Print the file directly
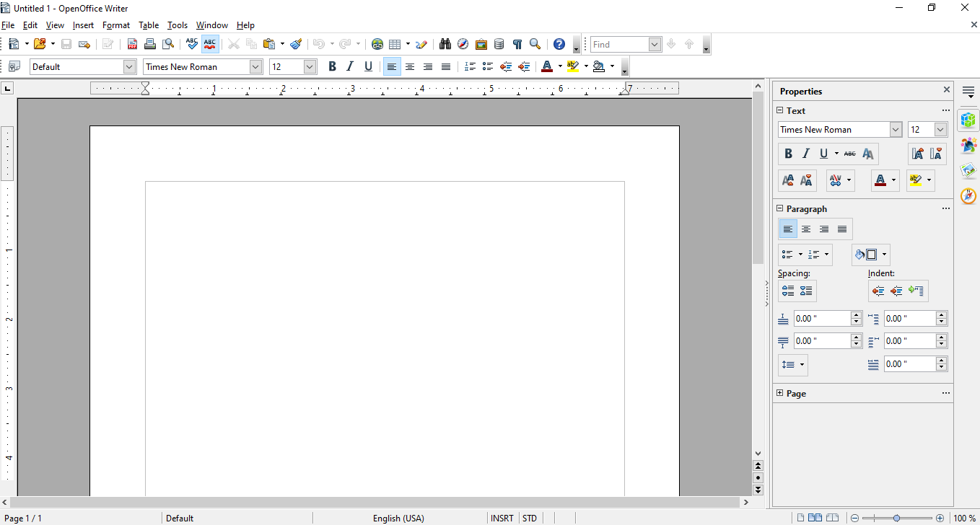The image size is (980, 525). click(x=150, y=44)
